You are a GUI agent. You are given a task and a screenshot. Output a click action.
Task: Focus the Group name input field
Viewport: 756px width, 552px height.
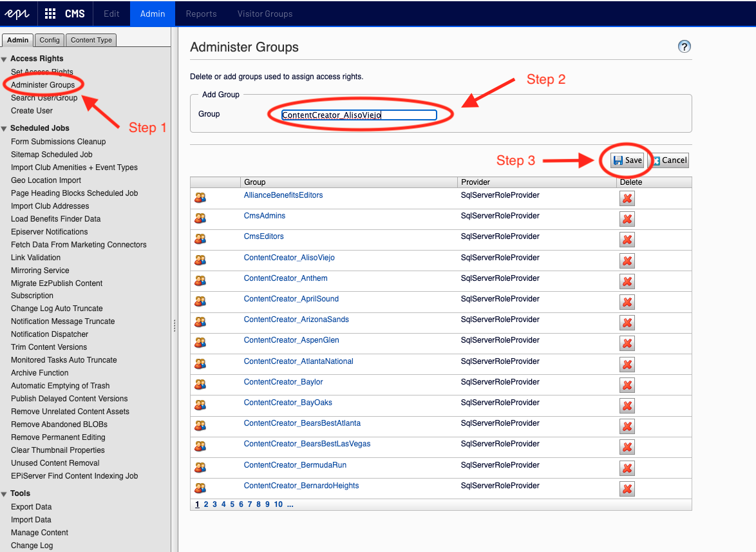click(x=359, y=115)
